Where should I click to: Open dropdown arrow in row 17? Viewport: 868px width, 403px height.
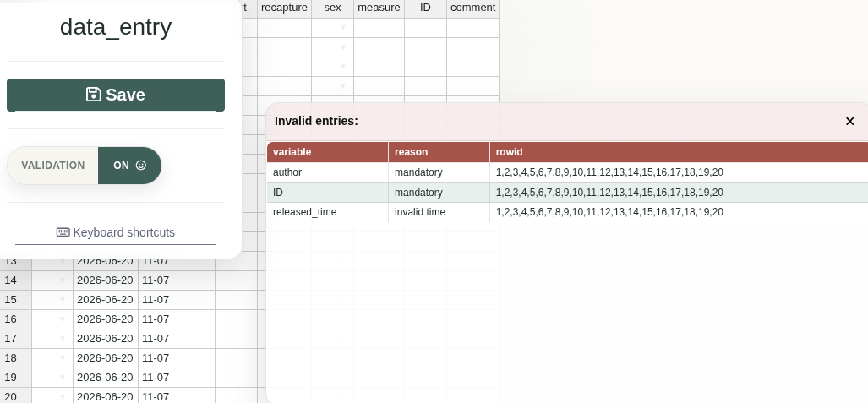click(63, 338)
